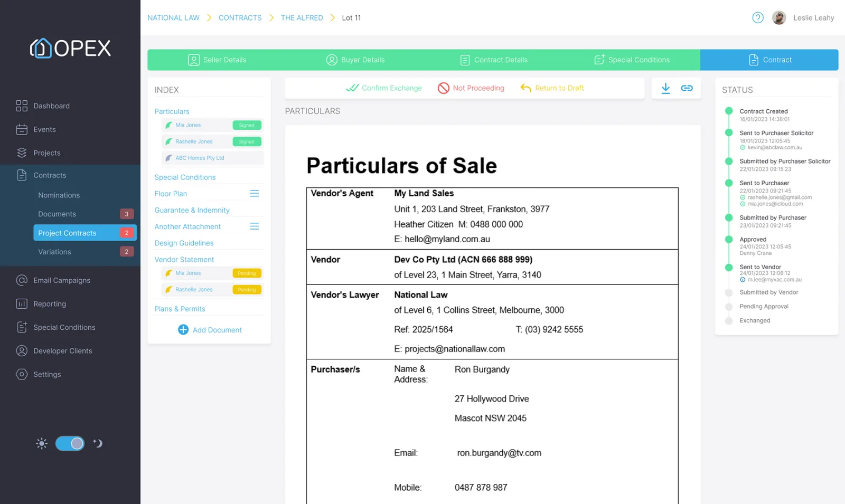
Task: Click the Reporting chart icon
Action: (22, 303)
